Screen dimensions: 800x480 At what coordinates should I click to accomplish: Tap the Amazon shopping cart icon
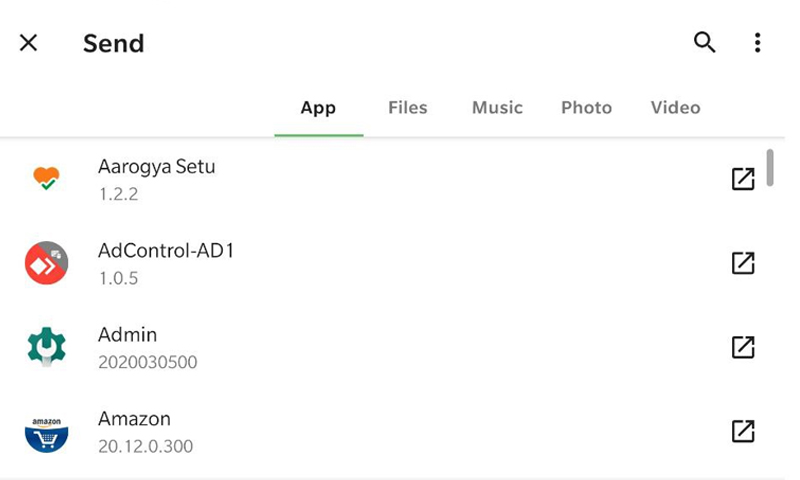pyautogui.click(x=46, y=432)
